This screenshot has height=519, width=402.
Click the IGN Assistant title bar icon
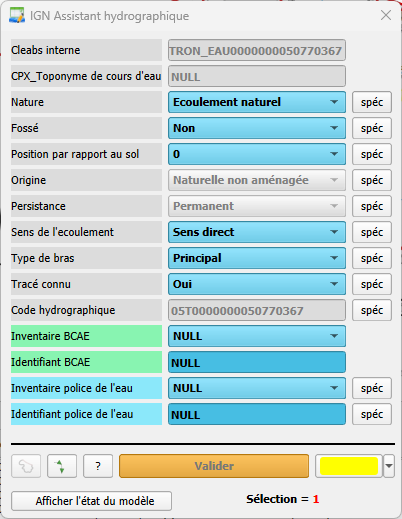[17, 15]
